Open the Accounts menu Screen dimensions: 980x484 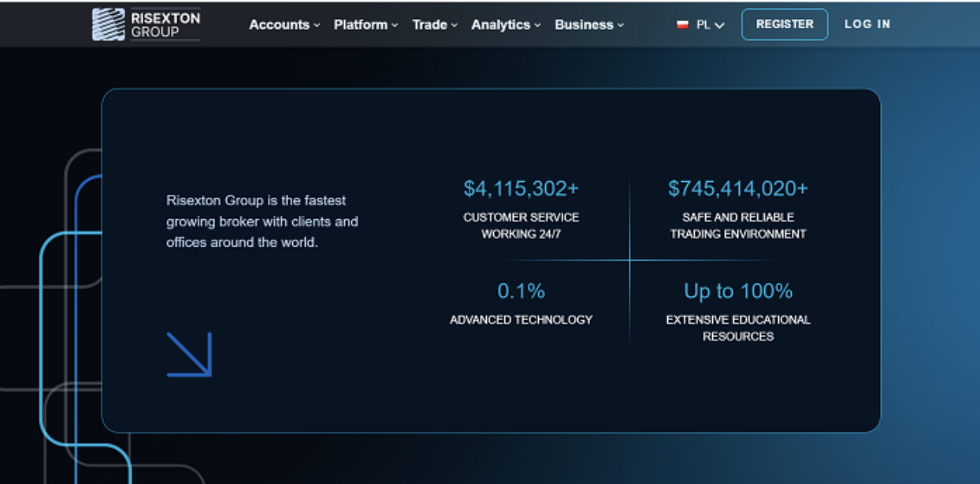point(284,24)
